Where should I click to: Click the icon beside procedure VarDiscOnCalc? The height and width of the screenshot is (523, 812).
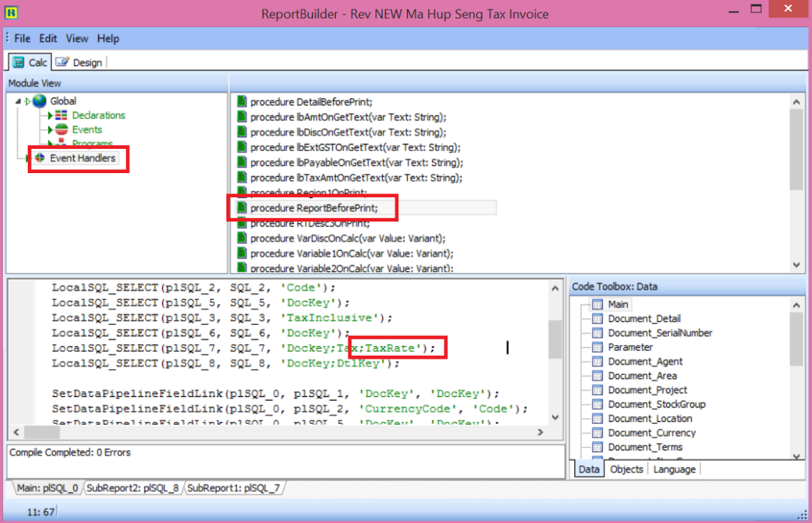(241, 238)
